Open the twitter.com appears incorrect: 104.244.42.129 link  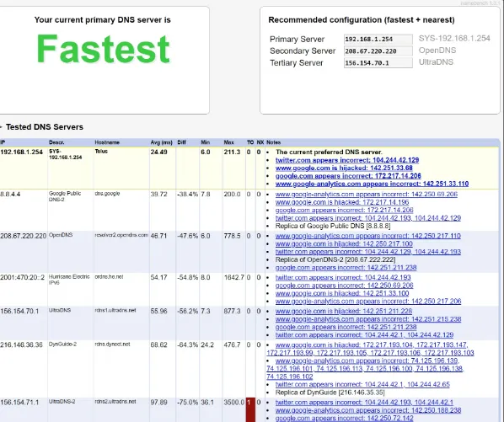pyautogui.click(x=347, y=160)
